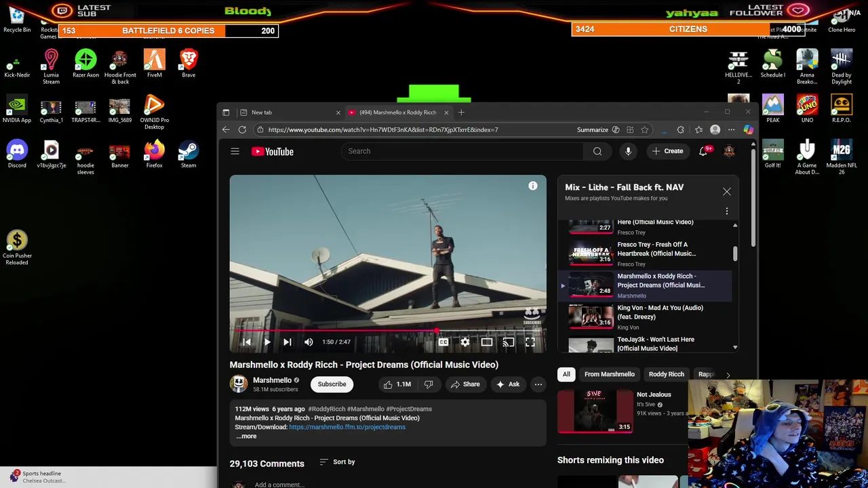This screenshot has height=488, width=868.
Task: Open video player settings gear
Action: coord(465,342)
